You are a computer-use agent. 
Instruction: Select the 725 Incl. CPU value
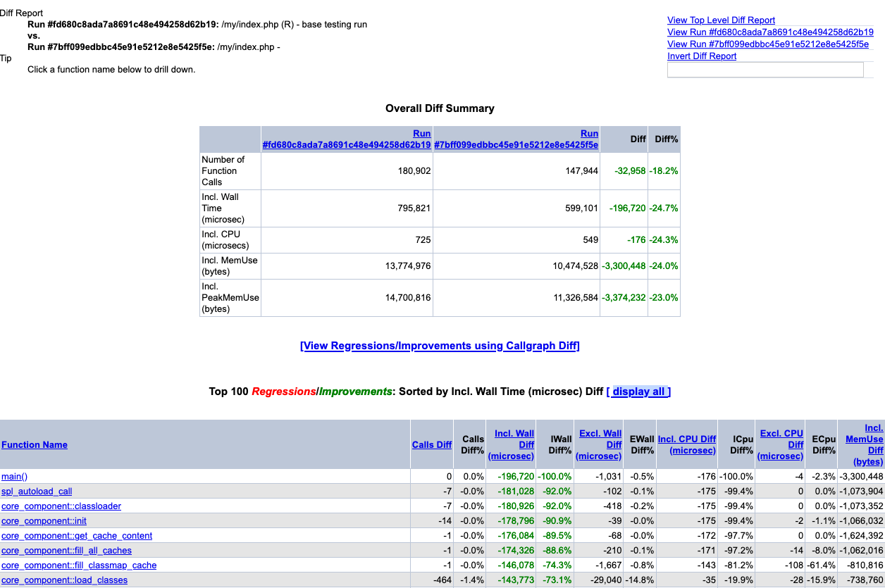(x=423, y=240)
